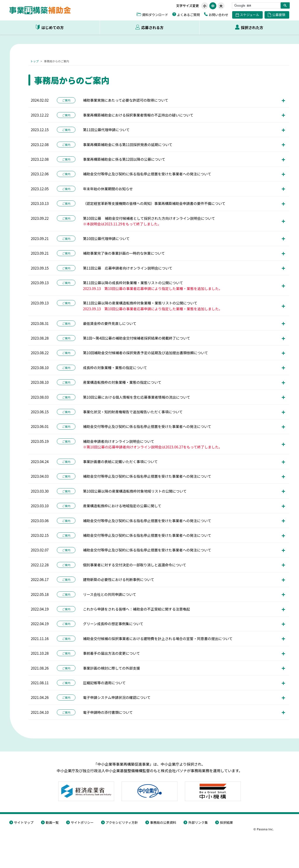Viewport: 299px width, 868px height.
Task: Open the スケジュール calendar button
Action: [x=247, y=15]
